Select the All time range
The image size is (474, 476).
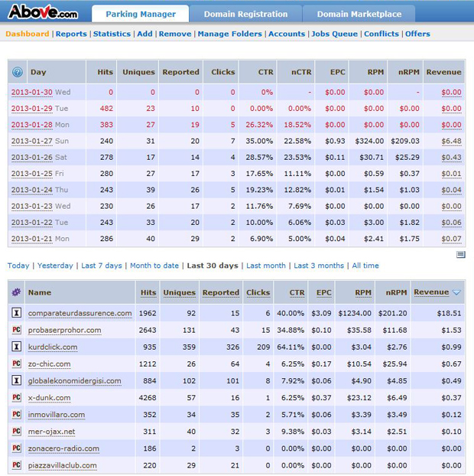(x=365, y=266)
